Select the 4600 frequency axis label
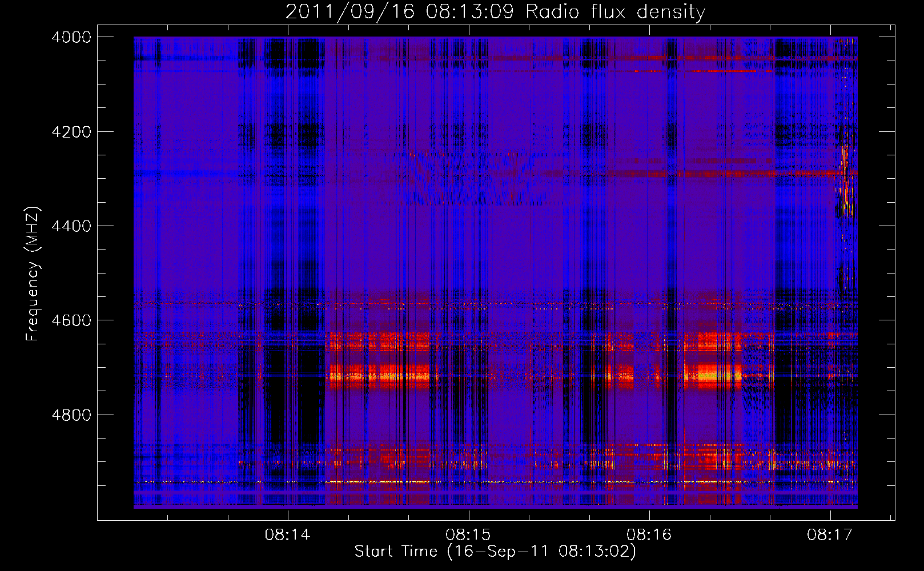 tap(71, 320)
